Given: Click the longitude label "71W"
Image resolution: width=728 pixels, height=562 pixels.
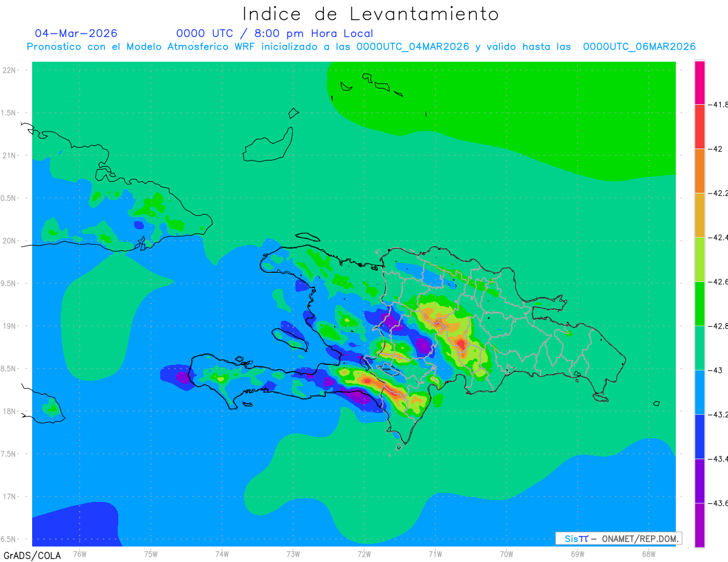Looking at the screenshot, I should [x=435, y=554].
